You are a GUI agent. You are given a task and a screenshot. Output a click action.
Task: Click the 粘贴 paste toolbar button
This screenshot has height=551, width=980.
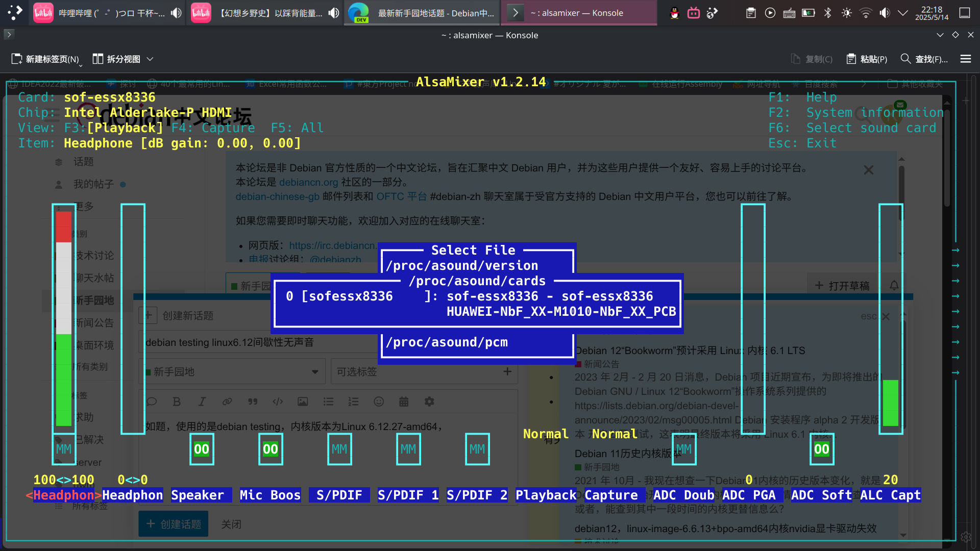point(867,59)
